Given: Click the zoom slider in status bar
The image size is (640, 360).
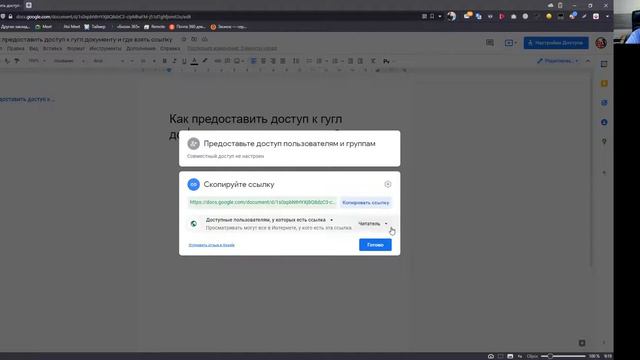Looking at the screenshot, I should click(x=563, y=356).
